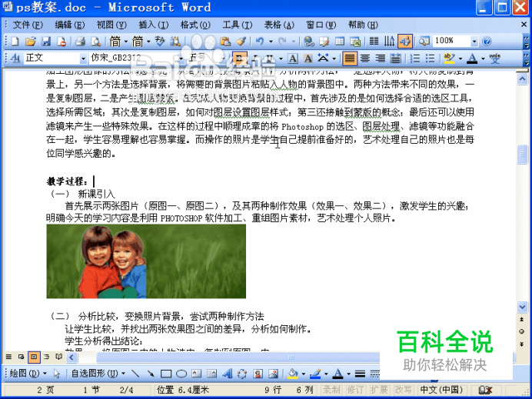
Task: Expand the 100% zoom dropdown
Action: (x=474, y=42)
